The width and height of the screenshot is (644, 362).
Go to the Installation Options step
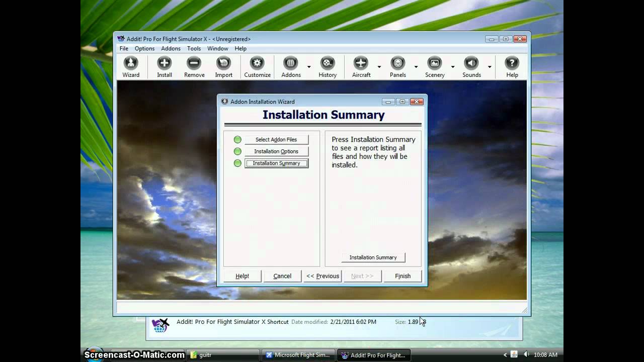[276, 151]
